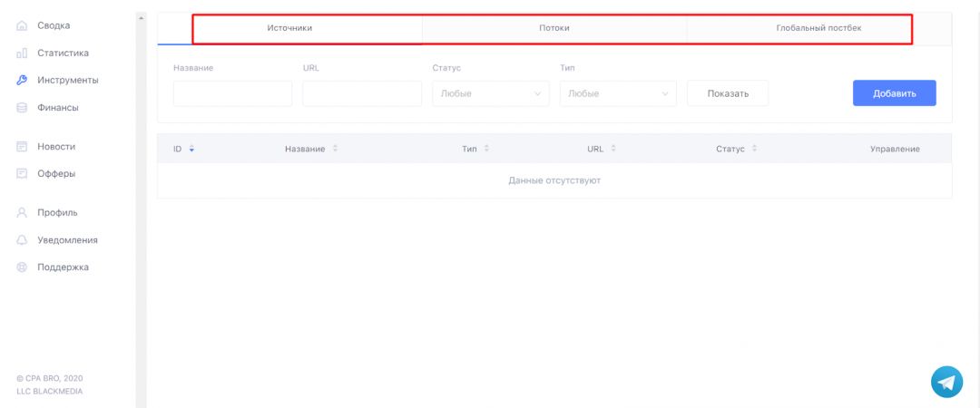Sort the table by ID column
980x408 pixels.
tap(191, 149)
